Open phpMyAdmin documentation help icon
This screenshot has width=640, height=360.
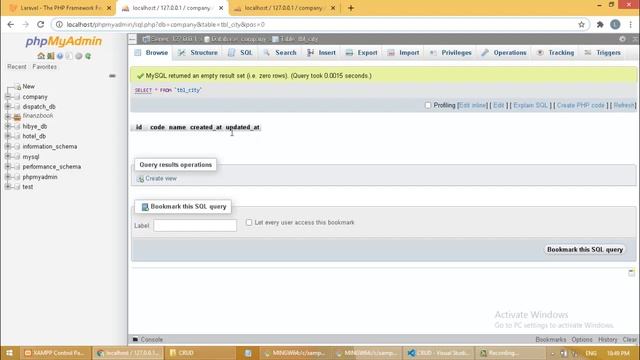tap(60, 56)
